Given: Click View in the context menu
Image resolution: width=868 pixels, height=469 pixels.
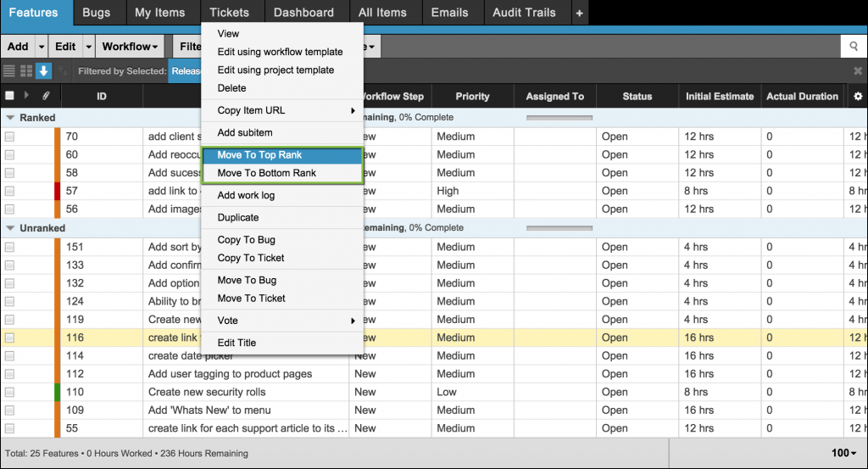Looking at the screenshot, I should pyautogui.click(x=281, y=33).
